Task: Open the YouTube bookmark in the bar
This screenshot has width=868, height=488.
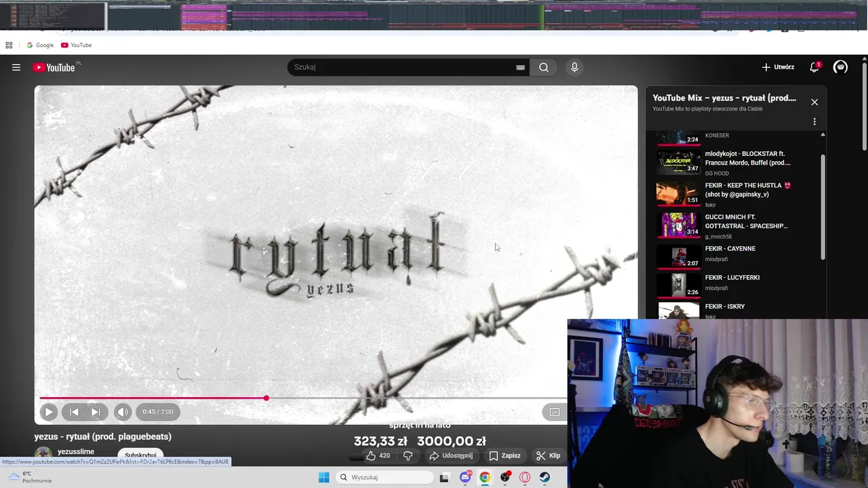Action: click(x=76, y=45)
